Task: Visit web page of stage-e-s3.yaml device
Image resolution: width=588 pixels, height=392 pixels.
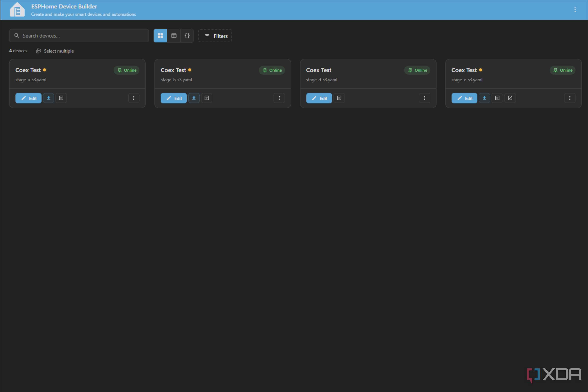Action: [x=510, y=98]
